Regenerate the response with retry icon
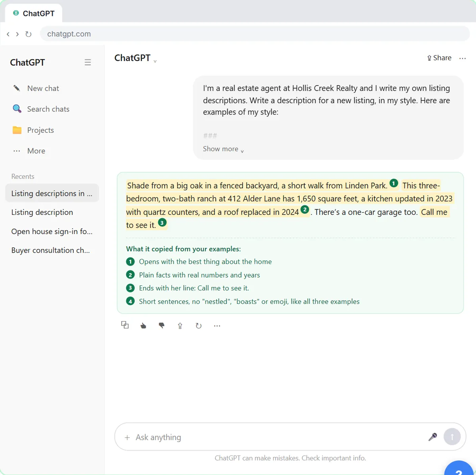 point(198,326)
